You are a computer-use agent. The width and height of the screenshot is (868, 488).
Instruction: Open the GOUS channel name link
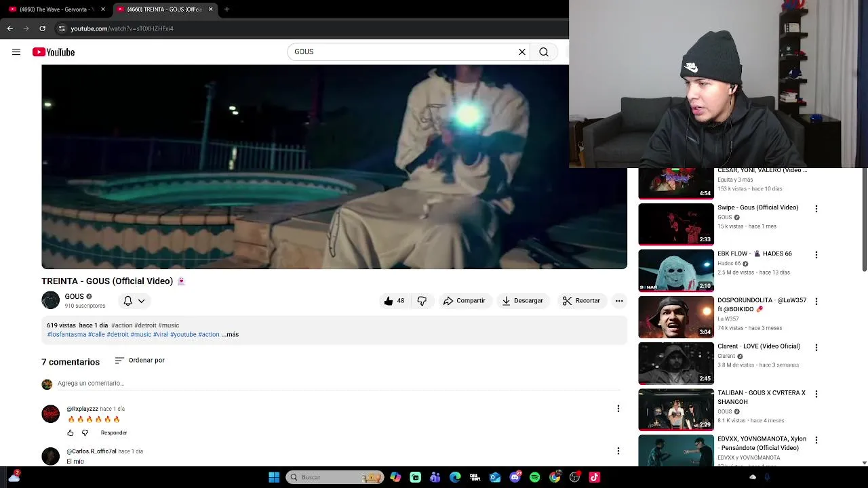point(74,296)
